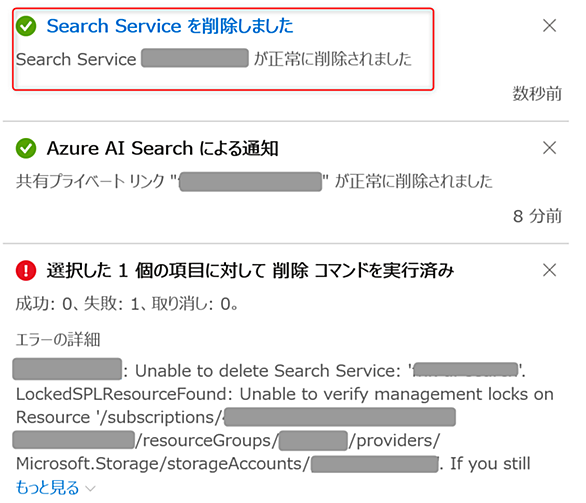Click the LockedSPLResourceFound error line
This screenshot has width=586, height=503.
pos(285,394)
